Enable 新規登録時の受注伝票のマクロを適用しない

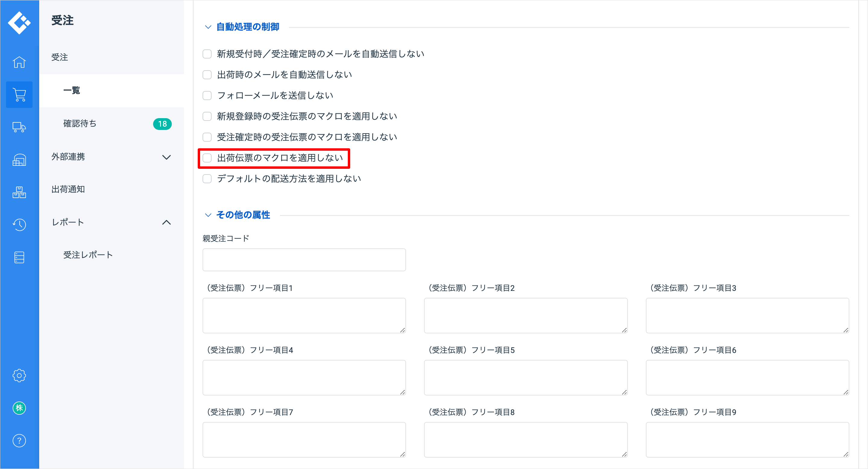pyautogui.click(x=207, y=117)
